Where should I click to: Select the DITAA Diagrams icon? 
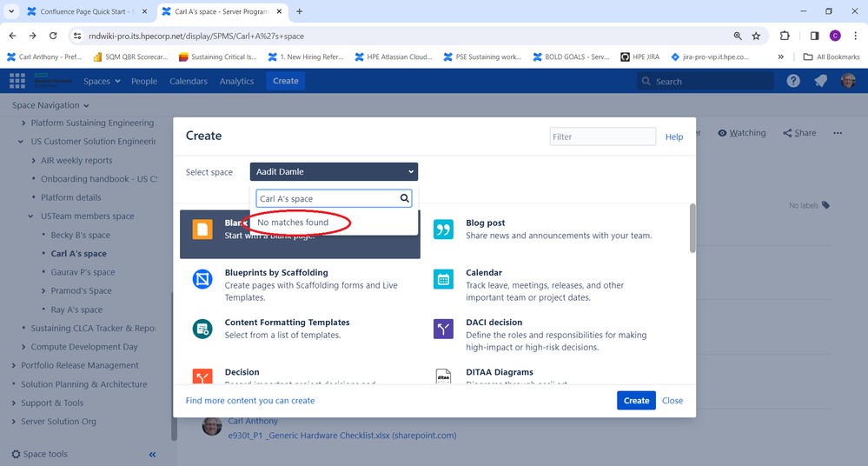(x=443, y=376)
